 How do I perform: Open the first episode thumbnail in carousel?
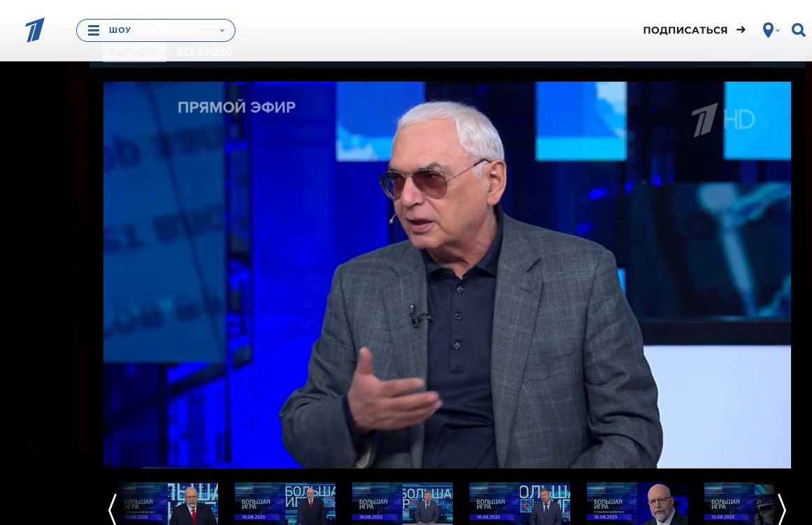pyautogui.click(x=168, y=503)
